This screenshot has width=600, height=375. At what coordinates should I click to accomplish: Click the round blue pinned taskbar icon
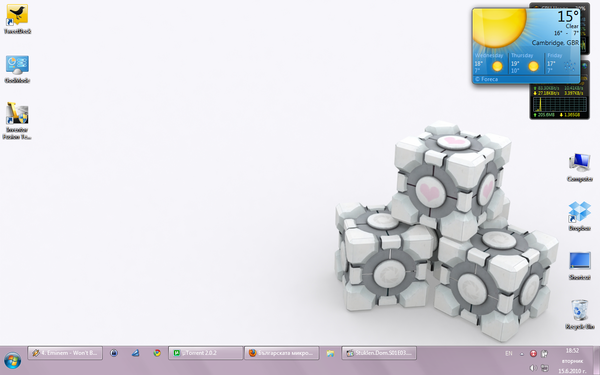coord(114,353)
